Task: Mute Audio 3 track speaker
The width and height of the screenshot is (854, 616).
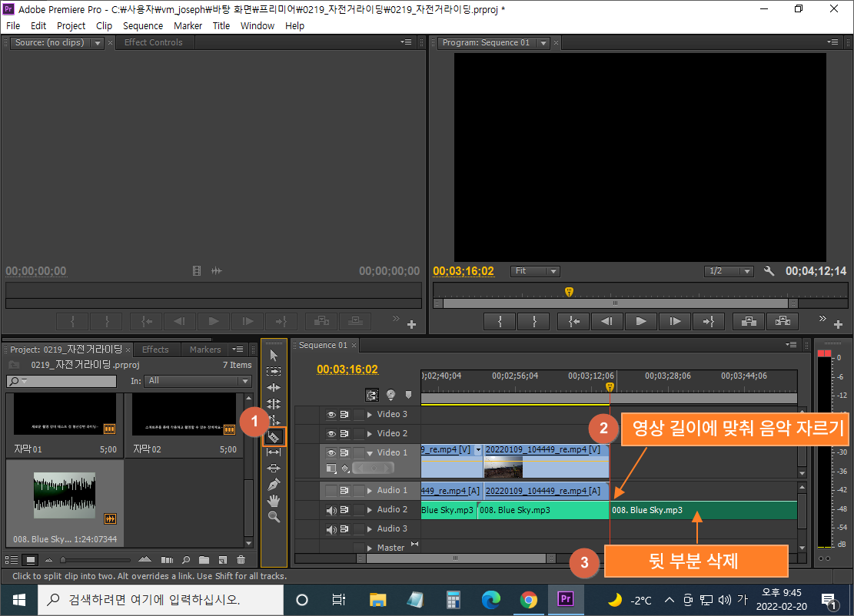Action: [x=331, y=529]
